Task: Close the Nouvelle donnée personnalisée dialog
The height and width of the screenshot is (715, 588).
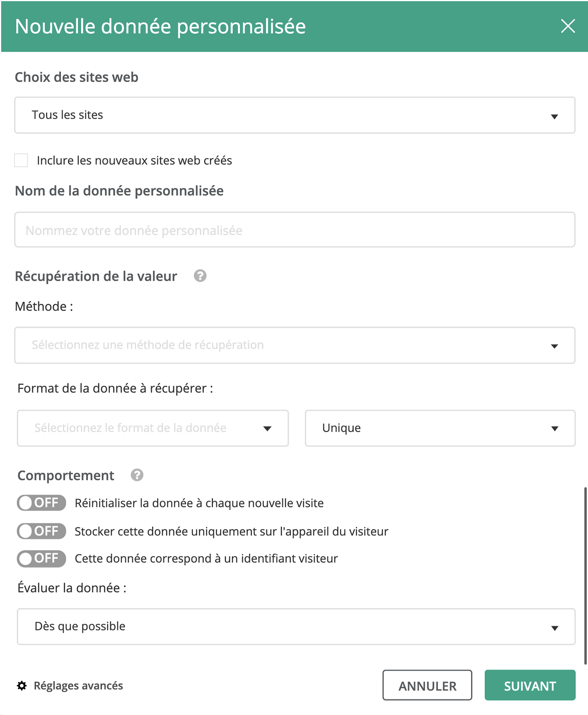Action: [568, 26]
